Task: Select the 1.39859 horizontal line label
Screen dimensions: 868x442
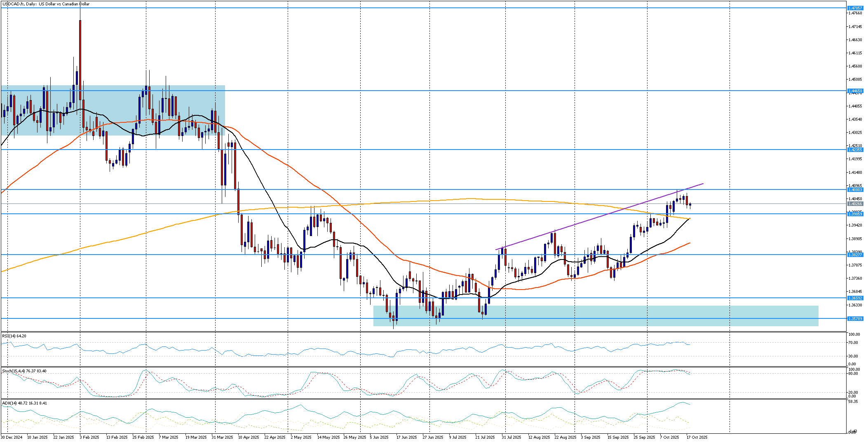Action: (x=855, y=214)
